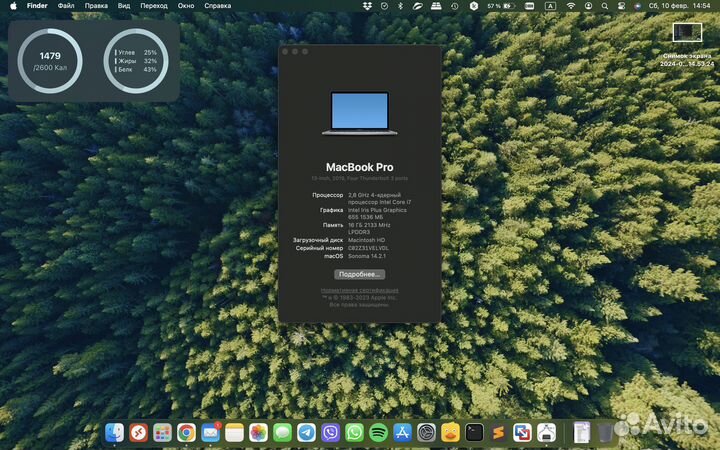
Task: Open the Файл menu
Action: [x=66, y=6]
